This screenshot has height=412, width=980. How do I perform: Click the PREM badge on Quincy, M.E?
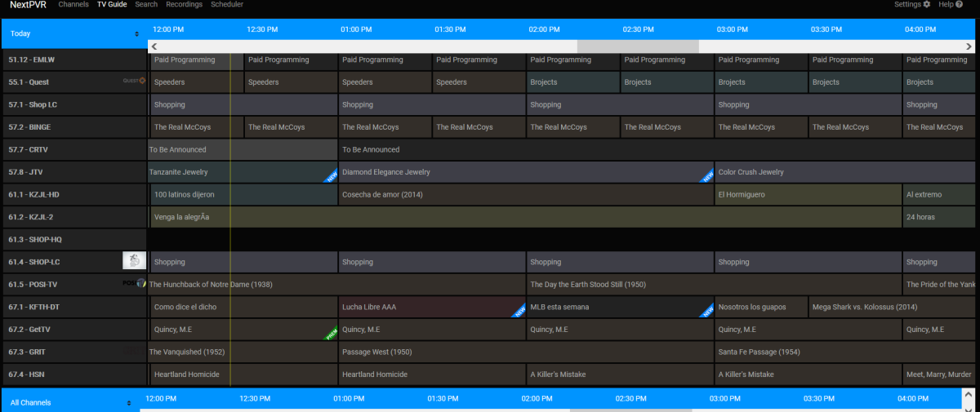pyautogui.click(x=332, y=334)
